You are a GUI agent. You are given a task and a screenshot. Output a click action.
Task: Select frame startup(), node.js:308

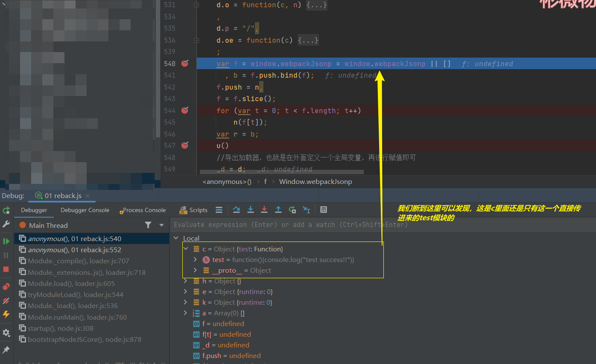[92, 328]
